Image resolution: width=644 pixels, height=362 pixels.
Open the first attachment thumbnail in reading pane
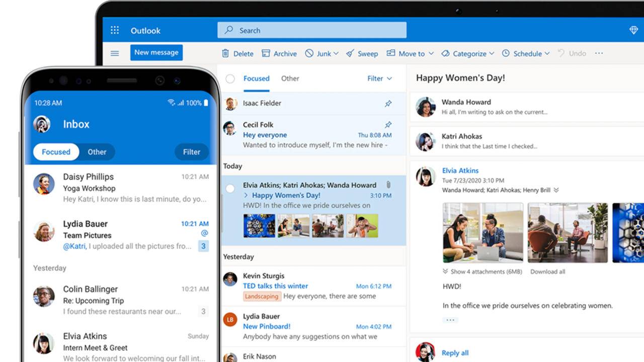482,232
